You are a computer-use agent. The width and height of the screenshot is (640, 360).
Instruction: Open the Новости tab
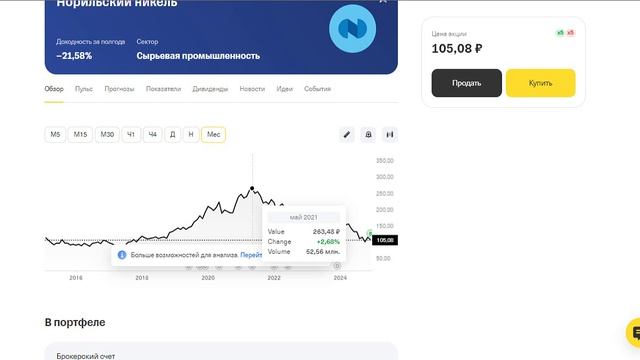click(252, 89)
